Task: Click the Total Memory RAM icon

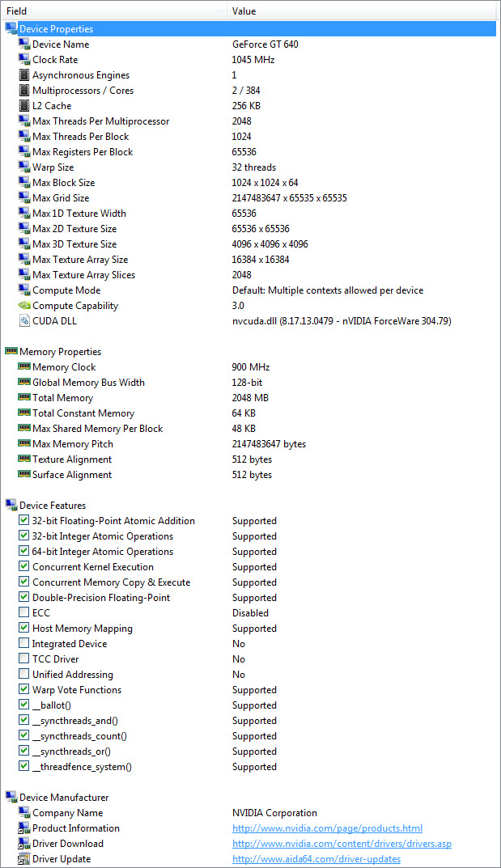Action: [23, 397]
